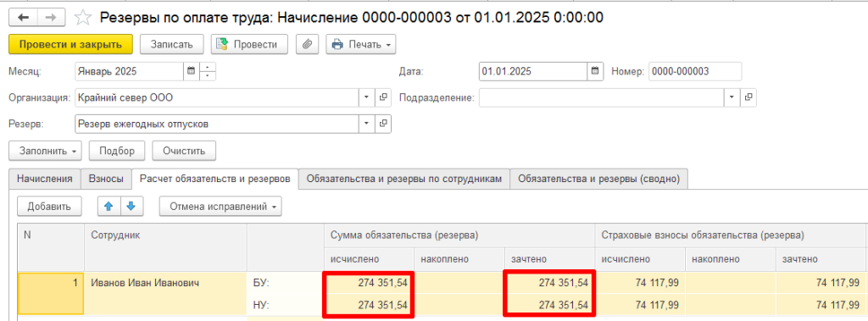Open Обязательства и резервы (сводно) tab

click(x=598, y=179)
